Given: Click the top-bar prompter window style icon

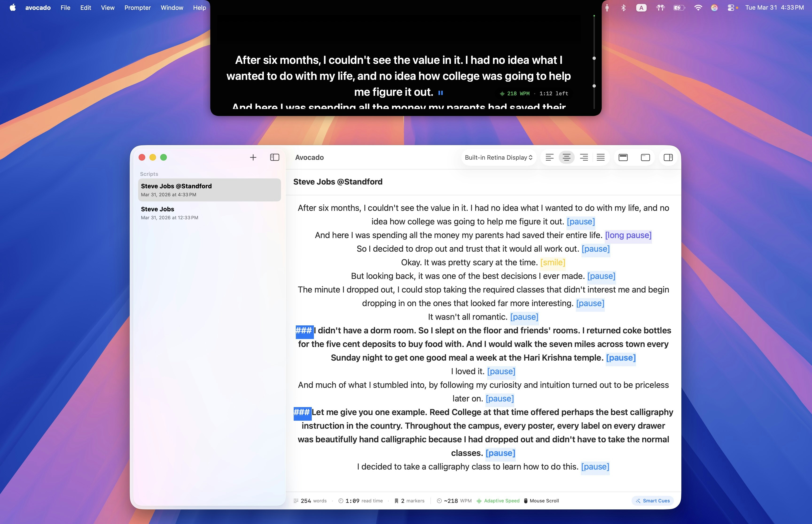Looking at the screenshot, I should (x=623, y=158).
